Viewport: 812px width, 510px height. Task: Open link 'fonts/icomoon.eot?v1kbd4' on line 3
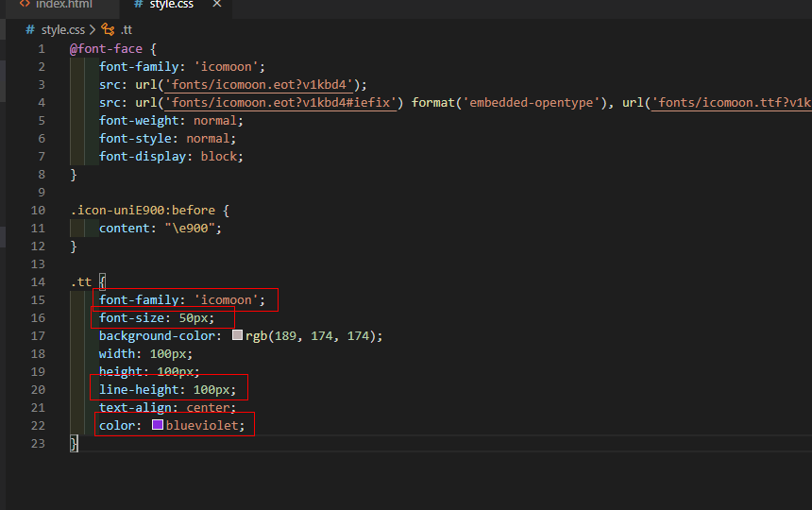pos(259,85)
